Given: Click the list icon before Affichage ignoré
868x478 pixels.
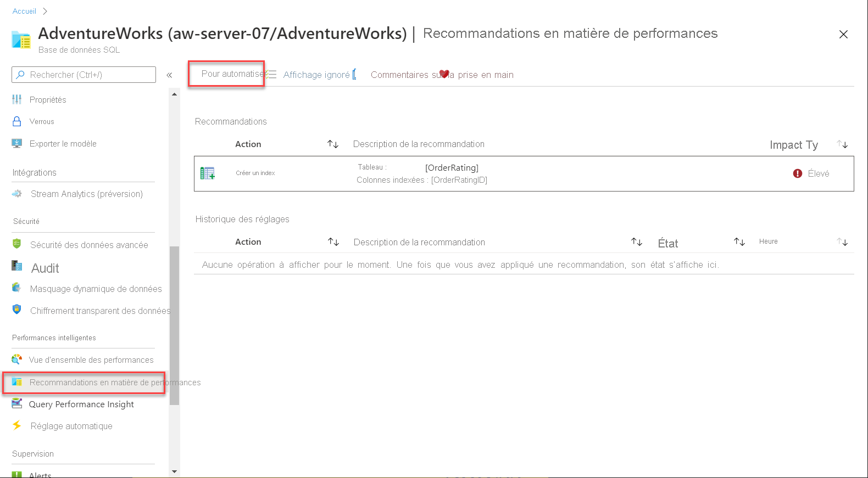Looking at the screenshot, I should (x=272, y=75).
